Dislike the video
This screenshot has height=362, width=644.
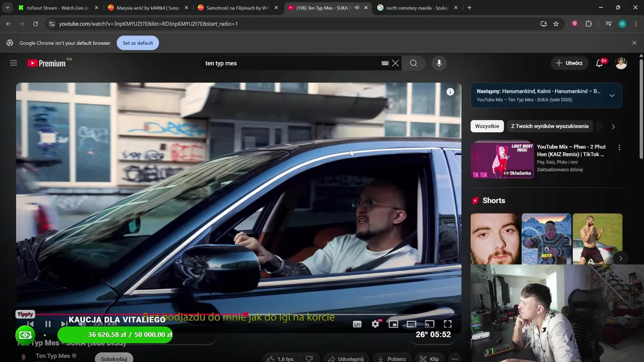point(309,359)
